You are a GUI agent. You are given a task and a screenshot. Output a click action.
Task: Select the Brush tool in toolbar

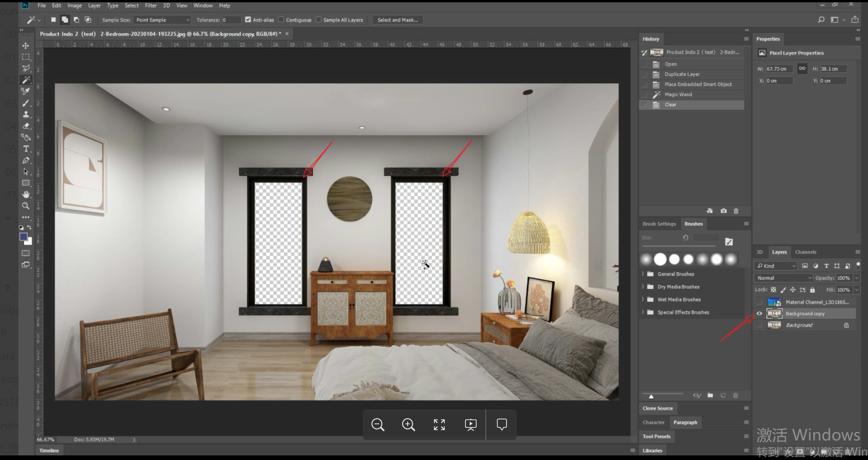(26, 103)
